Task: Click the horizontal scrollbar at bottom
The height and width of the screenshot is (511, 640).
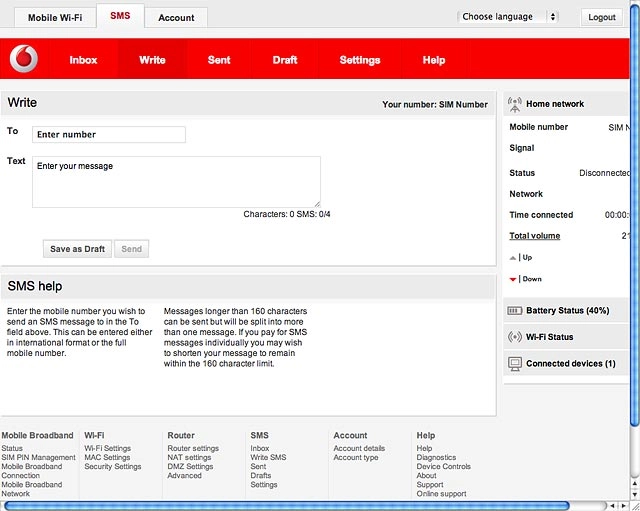Action: [x=286, y=506]
